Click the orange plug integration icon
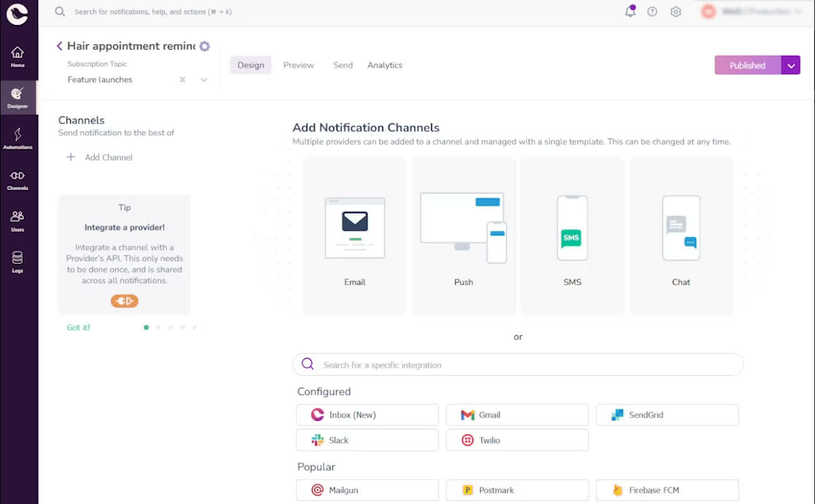This screenshot has height=504, width=815. click(x=124, y=301)
